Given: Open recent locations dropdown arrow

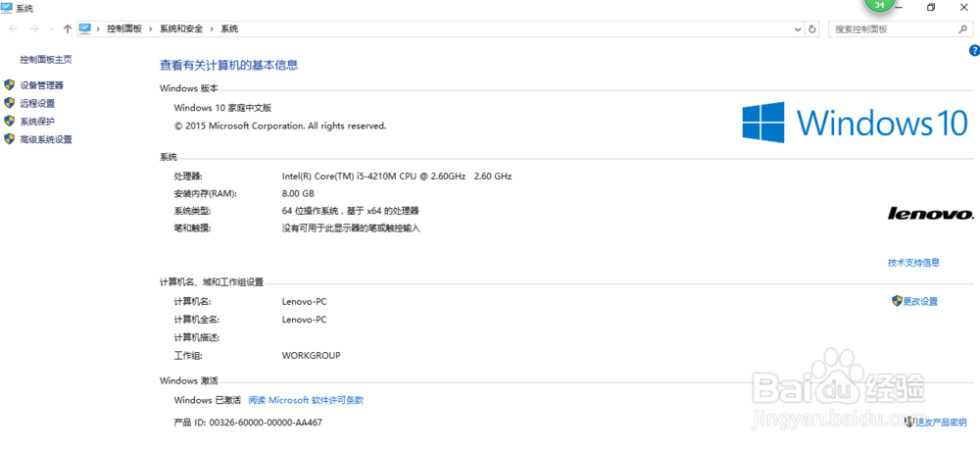Looking at the screenshot, I should click(x=52, y=29).
